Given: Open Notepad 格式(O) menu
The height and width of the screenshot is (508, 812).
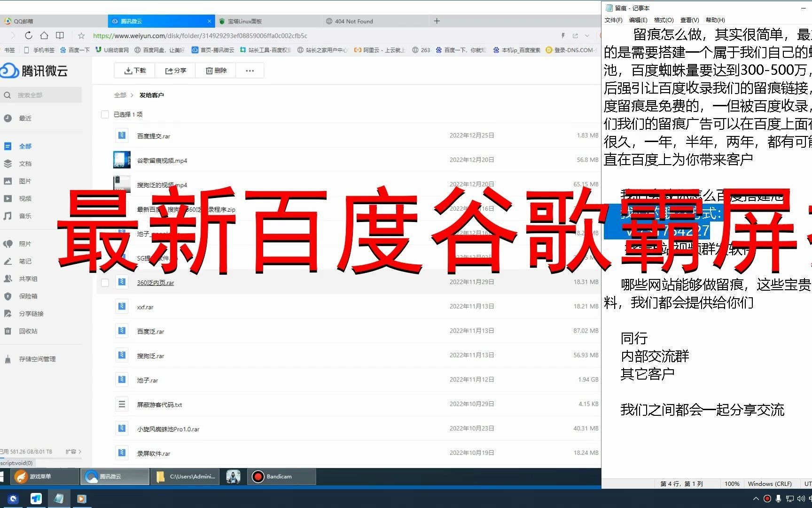Looking at the screenshot, I should [x=664, y=20].
